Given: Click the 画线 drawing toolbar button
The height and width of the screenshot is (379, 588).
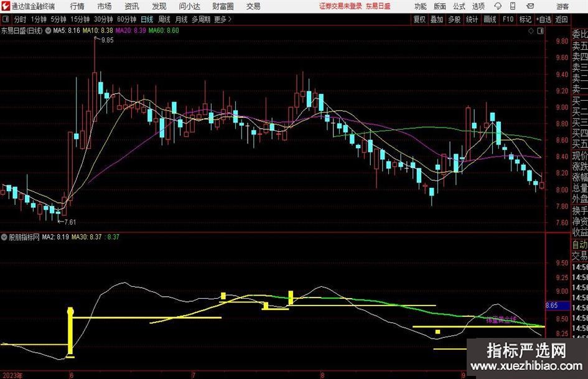Looking at the screenshot, I should (x=490, y=19).
